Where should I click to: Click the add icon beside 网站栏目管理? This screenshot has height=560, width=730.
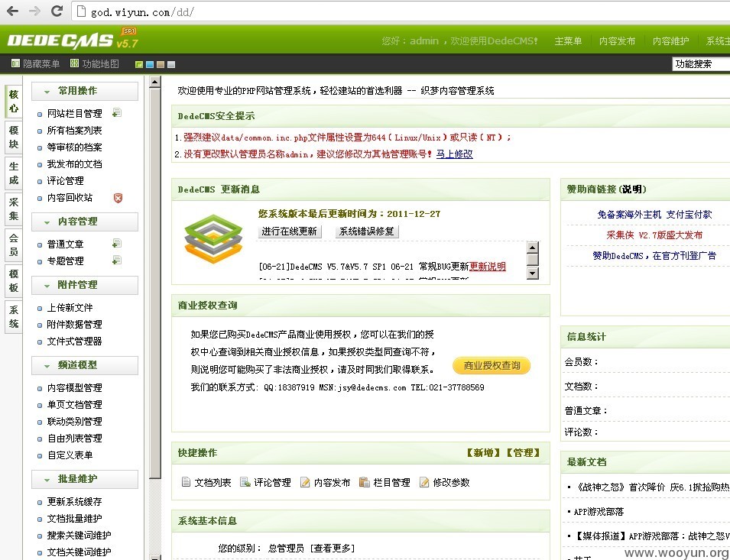pos(117,113)
